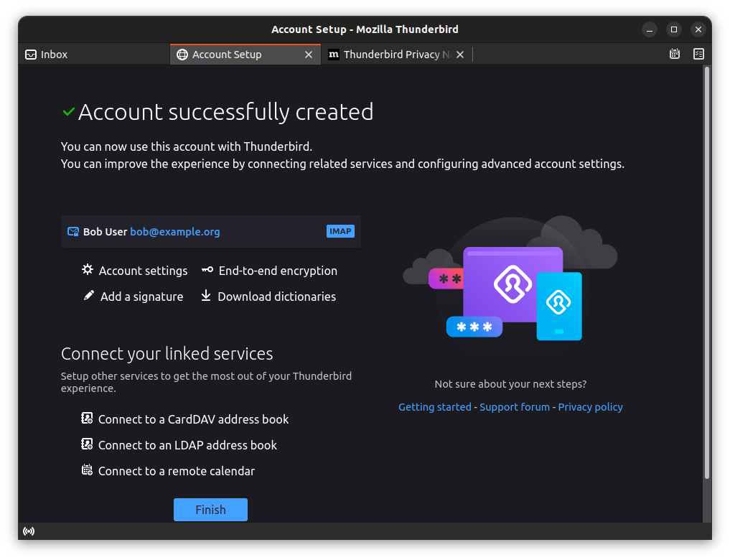
Task: Close the Thunderbird Privacy tab
Action: (460, 55)
